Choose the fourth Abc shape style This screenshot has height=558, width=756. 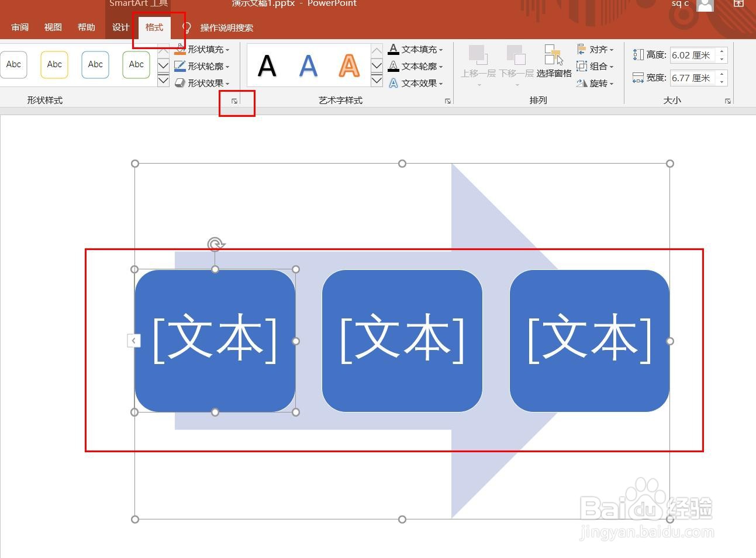point(136,64)
